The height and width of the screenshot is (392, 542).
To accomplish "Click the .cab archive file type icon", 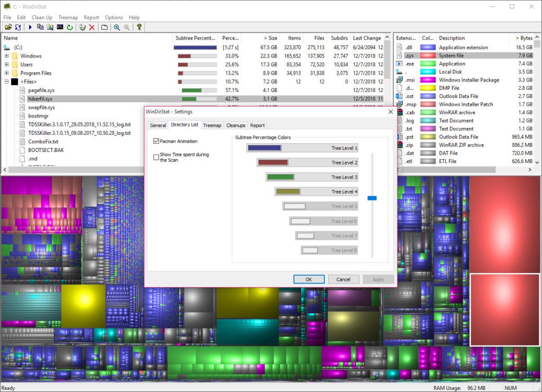I will (x=400, y=112).
